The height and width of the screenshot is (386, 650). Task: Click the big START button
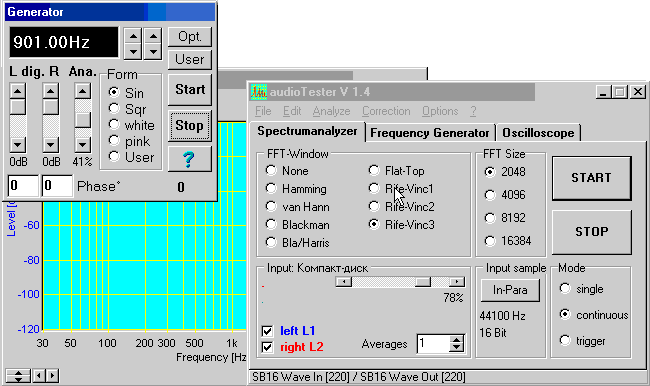tap(592, 178)
